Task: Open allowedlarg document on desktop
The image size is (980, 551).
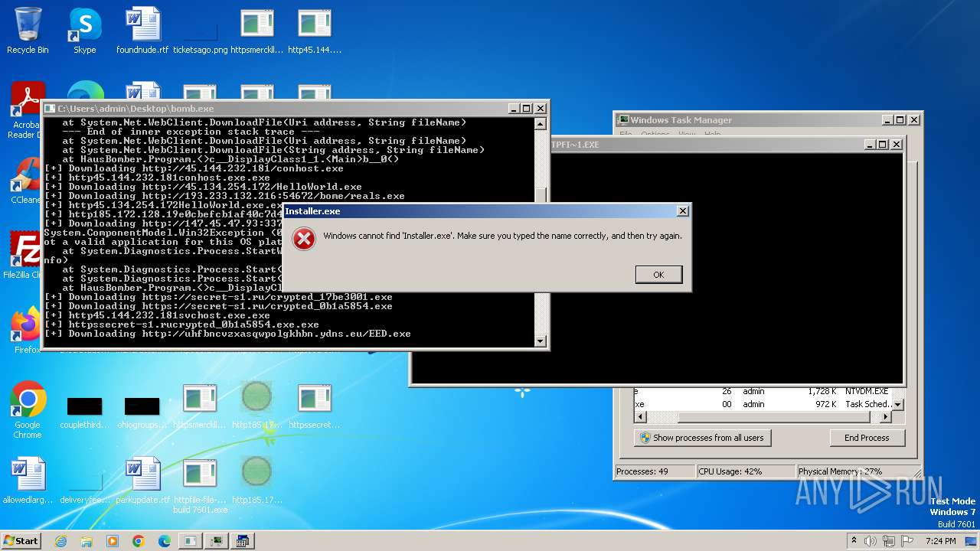Action: coord(28,481)
